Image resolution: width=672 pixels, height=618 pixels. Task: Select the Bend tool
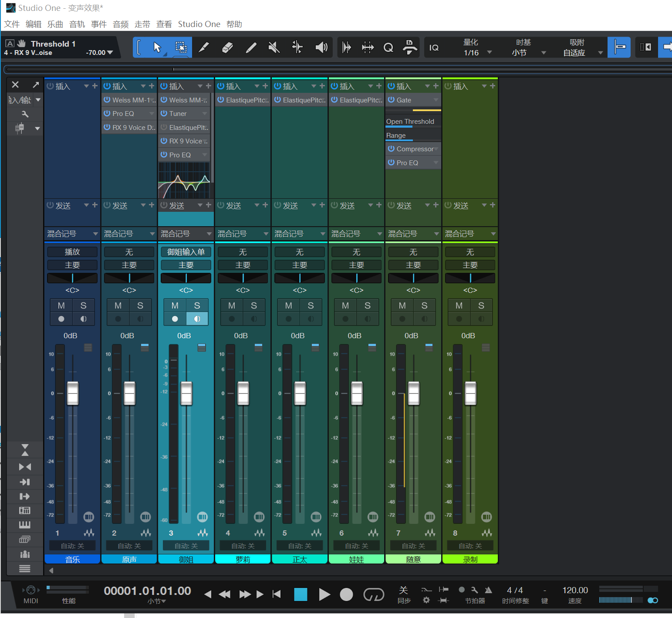click(x=297, y=47)
